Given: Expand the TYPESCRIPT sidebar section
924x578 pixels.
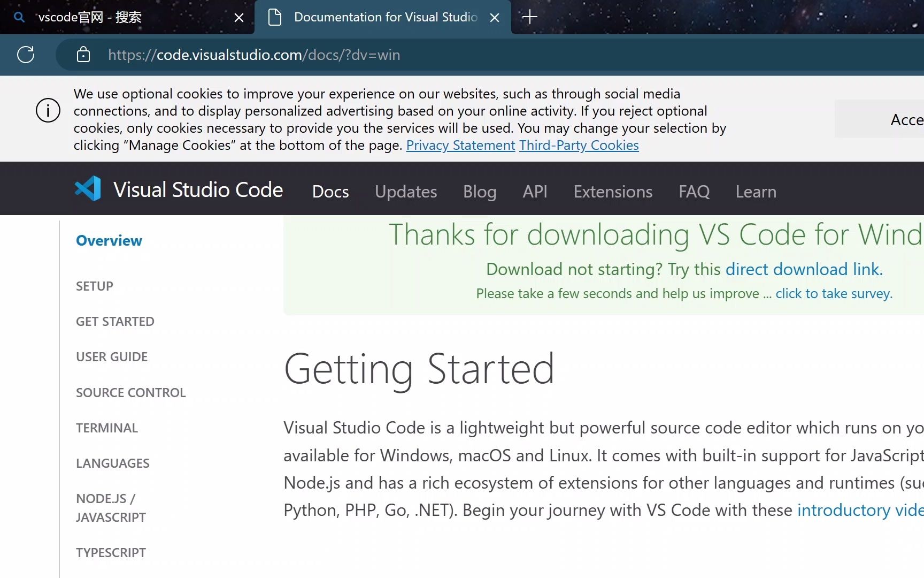Looking at the screenshot, I should point(111,553).
